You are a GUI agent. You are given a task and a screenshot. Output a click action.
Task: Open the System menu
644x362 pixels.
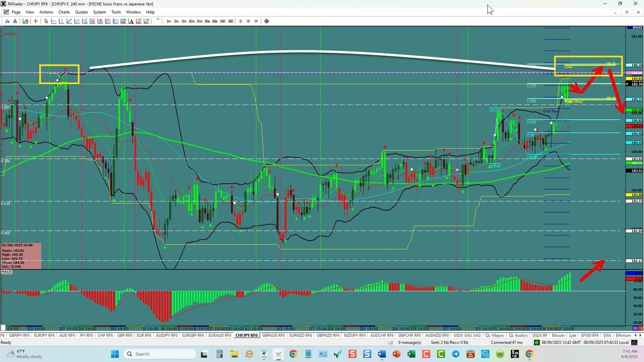tap(100, 12)
